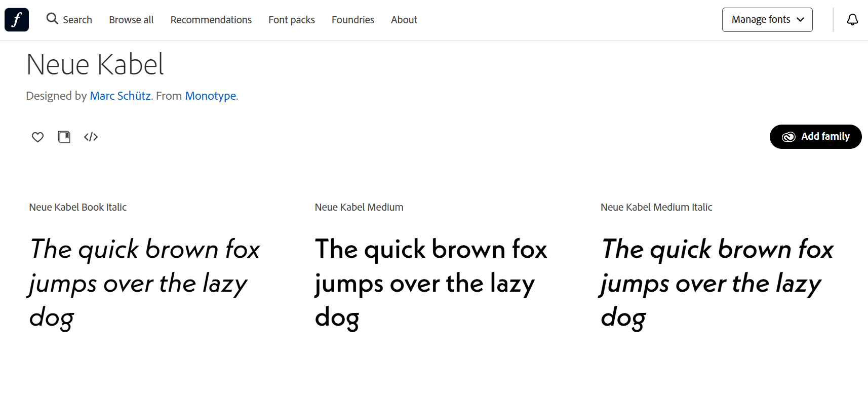Open the About page

click(404, 20)
